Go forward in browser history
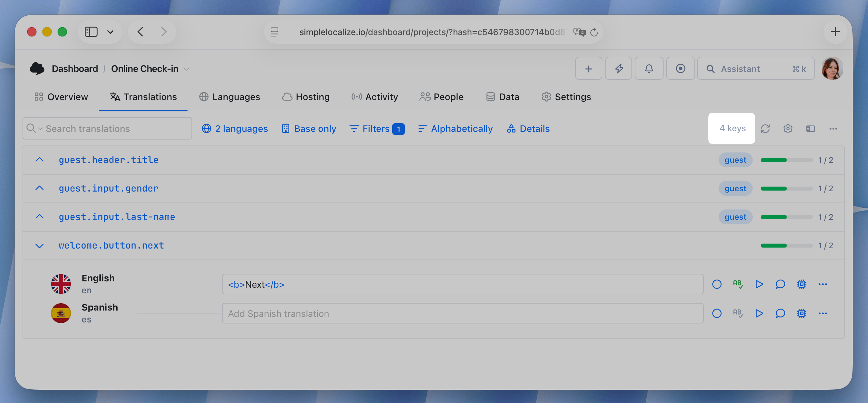The width and height of the screenshot is (868, 403). pyautogui.click(x=164, y=32)
